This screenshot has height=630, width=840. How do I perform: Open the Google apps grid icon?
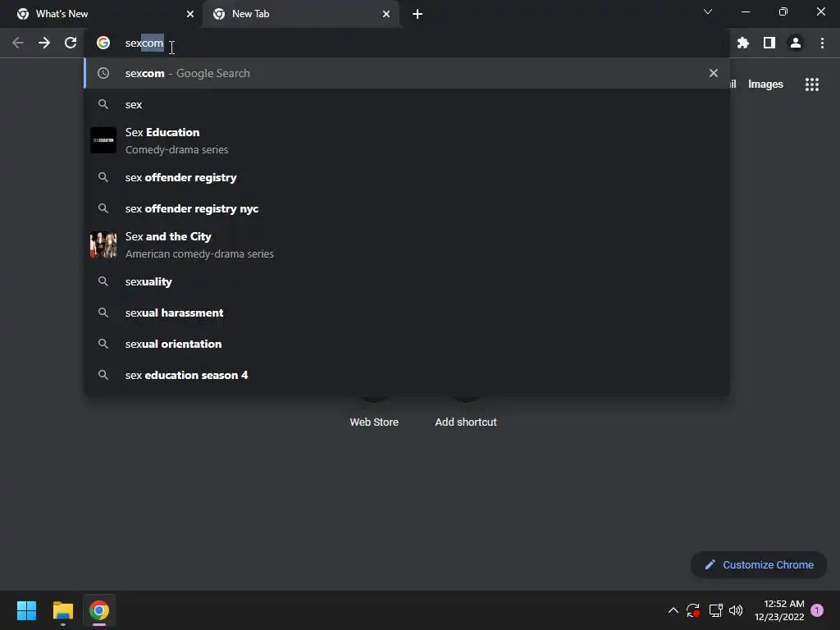pos(812,84)
